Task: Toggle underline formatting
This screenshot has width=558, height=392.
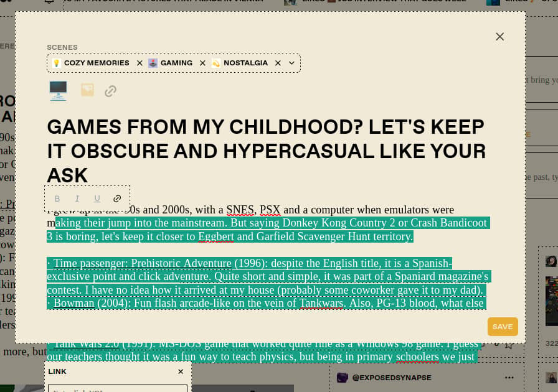Action: [x=97, y=198]
